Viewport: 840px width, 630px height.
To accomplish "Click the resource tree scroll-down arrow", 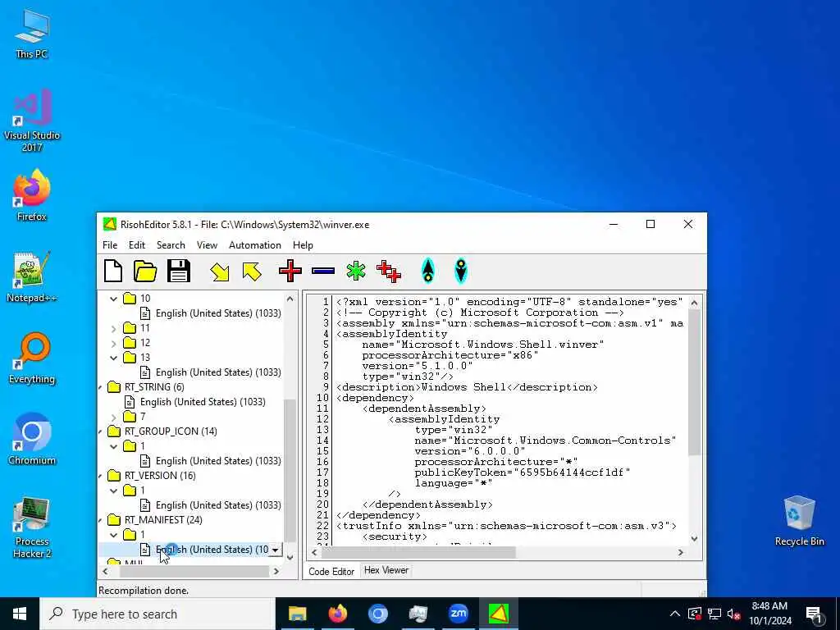I will (x=290, y=557).
